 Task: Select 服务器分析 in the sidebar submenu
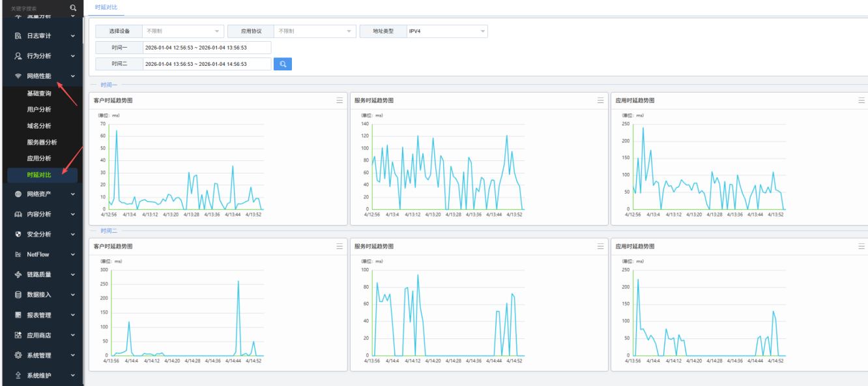[42, 142]
